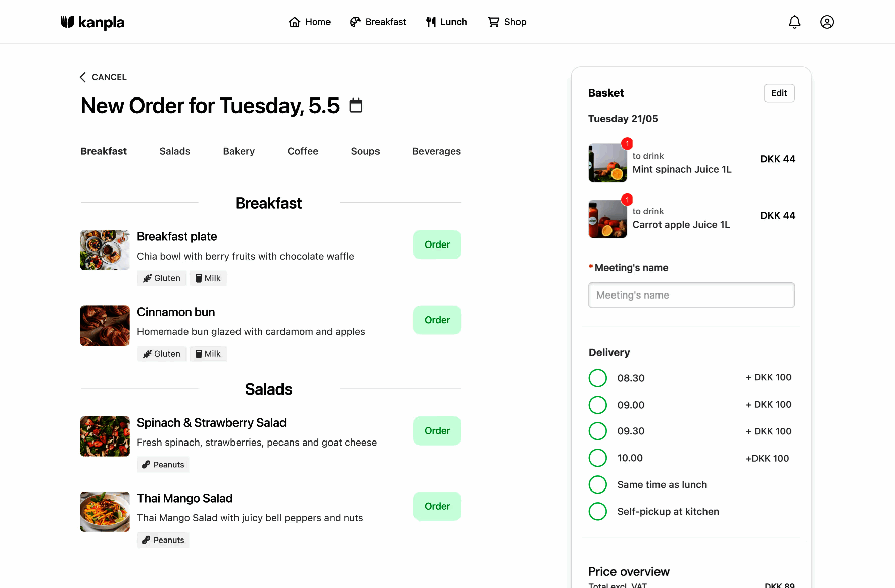Click the kanpla logo

coord(92,22)
